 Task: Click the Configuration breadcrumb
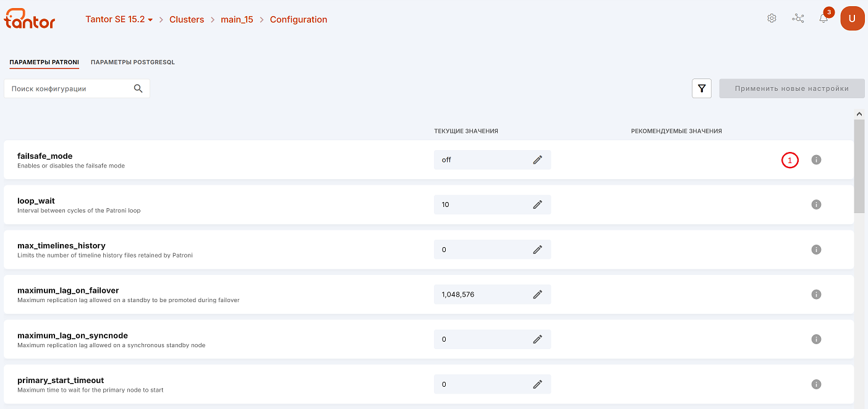(x=299, y=19)
